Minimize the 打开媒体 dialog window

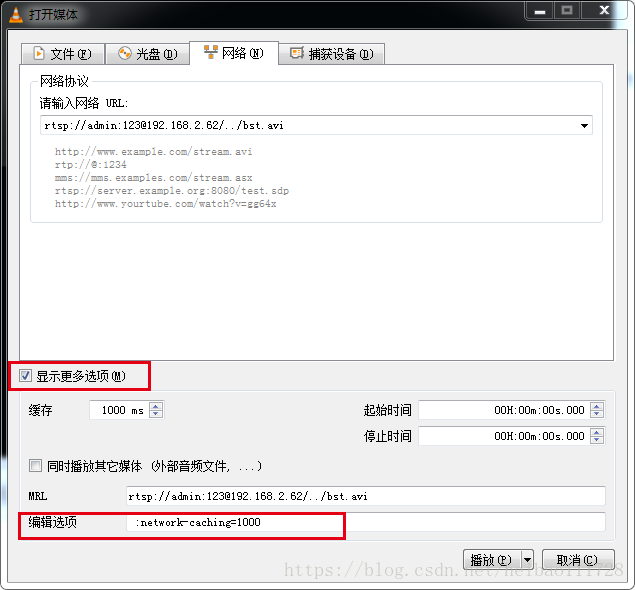point(540,11)
